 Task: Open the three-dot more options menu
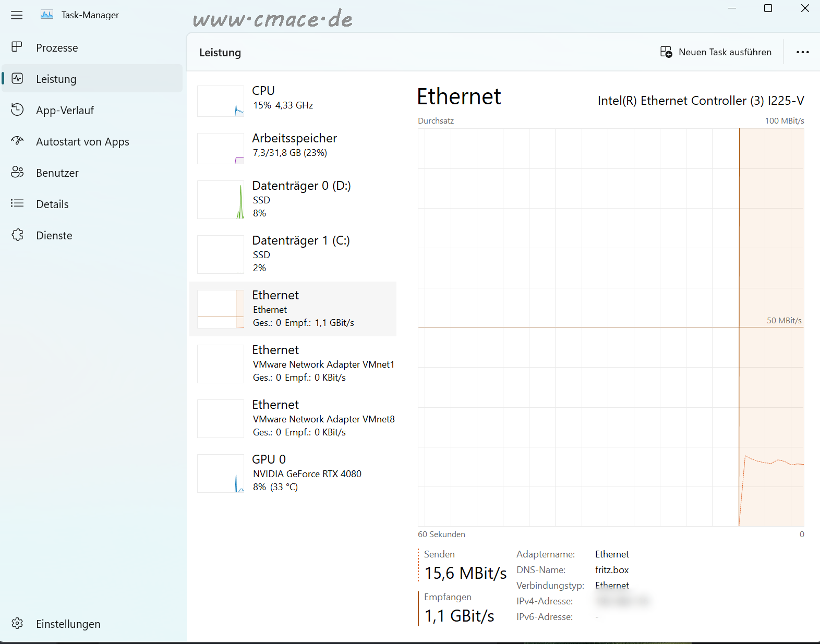pyautogui.click(x=802, y=52)
